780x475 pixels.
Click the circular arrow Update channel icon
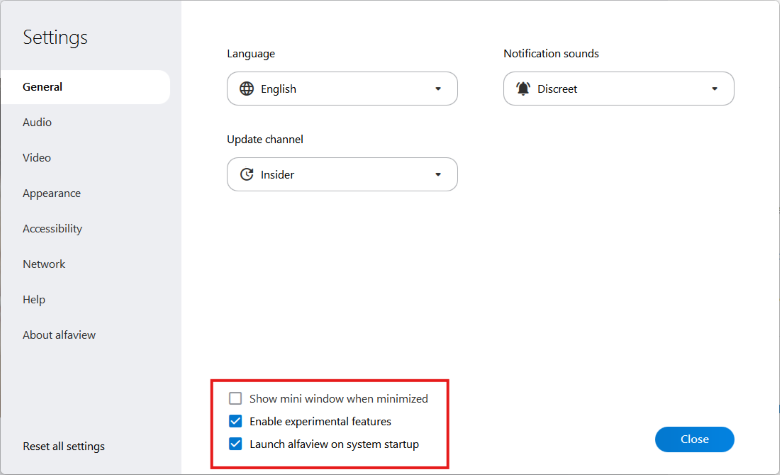coord(247,175)
